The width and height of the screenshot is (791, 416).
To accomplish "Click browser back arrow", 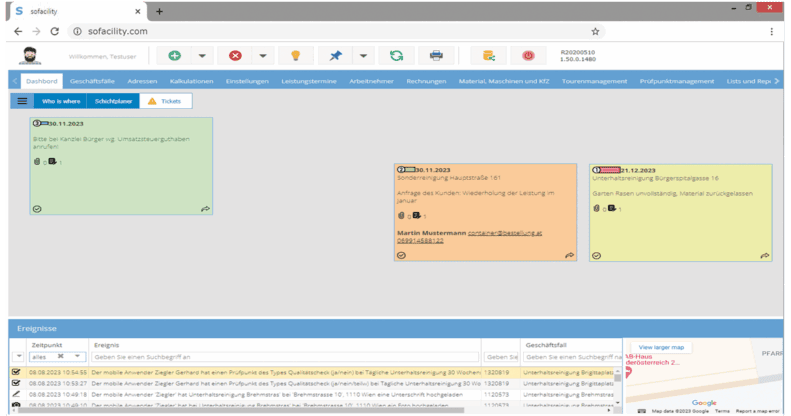I will pyautogui.click(x=18, y=31).
